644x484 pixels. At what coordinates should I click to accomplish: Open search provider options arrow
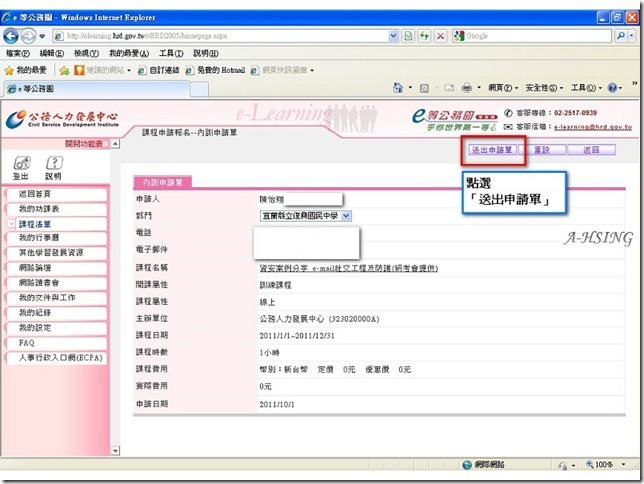[x=632, y=36]
